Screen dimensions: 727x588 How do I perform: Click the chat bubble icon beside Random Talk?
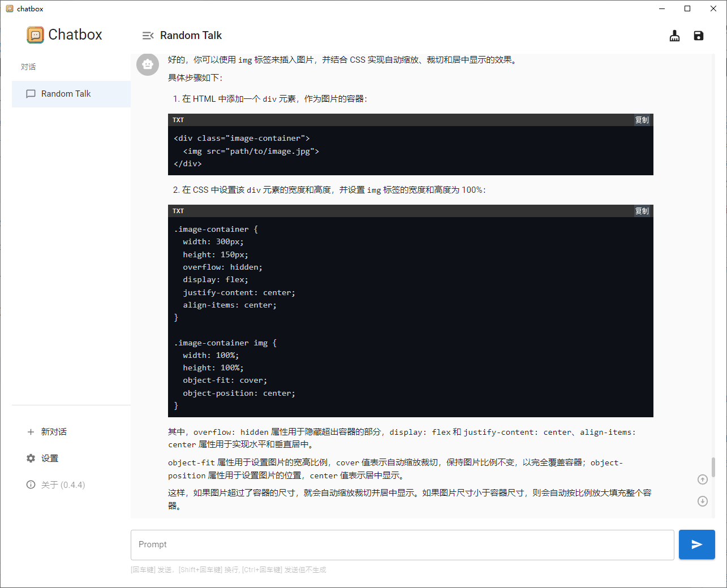pos(31,94)
